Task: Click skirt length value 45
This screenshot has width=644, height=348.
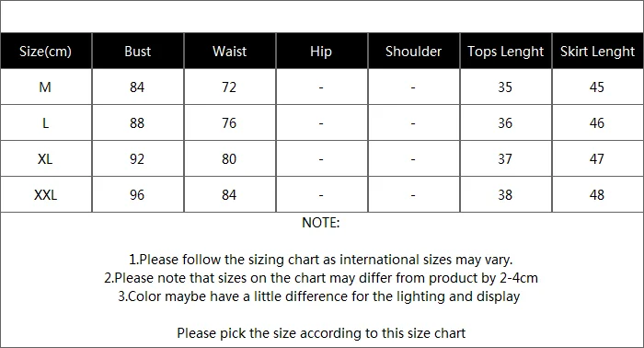Action: (x=597, y=87)
